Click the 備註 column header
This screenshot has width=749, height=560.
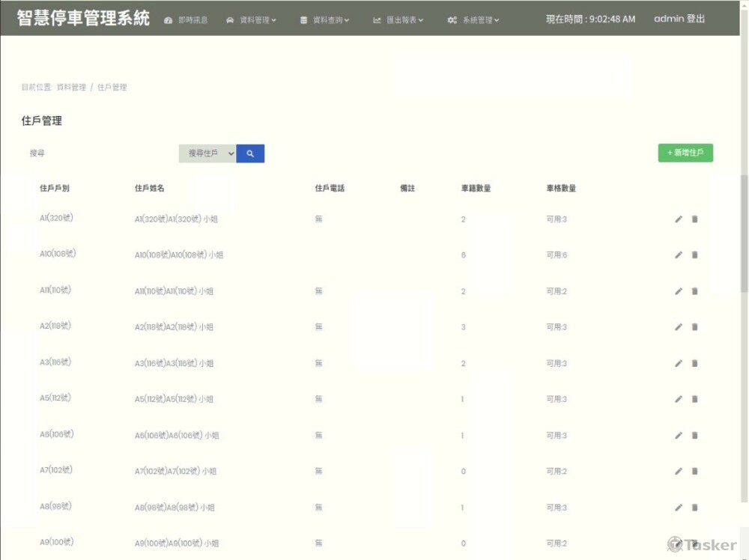[407, 188]
